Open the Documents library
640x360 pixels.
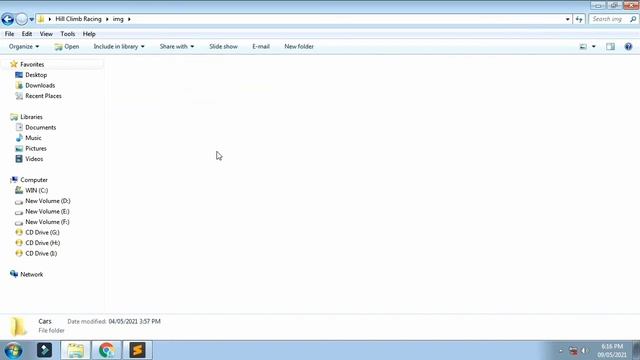[40, 127]
